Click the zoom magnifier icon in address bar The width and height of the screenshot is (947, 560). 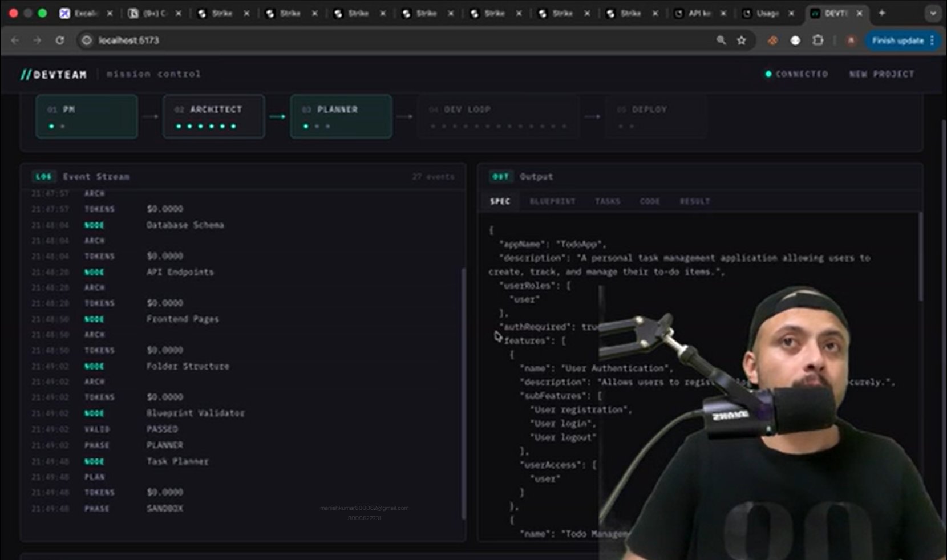[721, 40]
